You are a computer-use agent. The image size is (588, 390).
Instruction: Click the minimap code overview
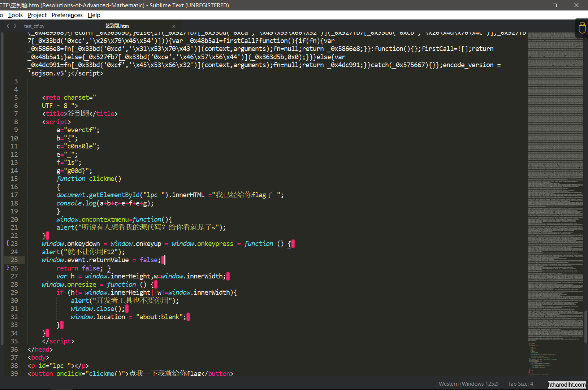tap(555, 181)
